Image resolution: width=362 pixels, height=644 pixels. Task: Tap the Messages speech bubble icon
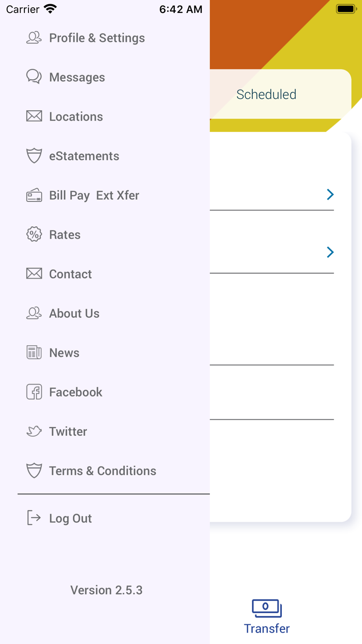tap(34, 77)
